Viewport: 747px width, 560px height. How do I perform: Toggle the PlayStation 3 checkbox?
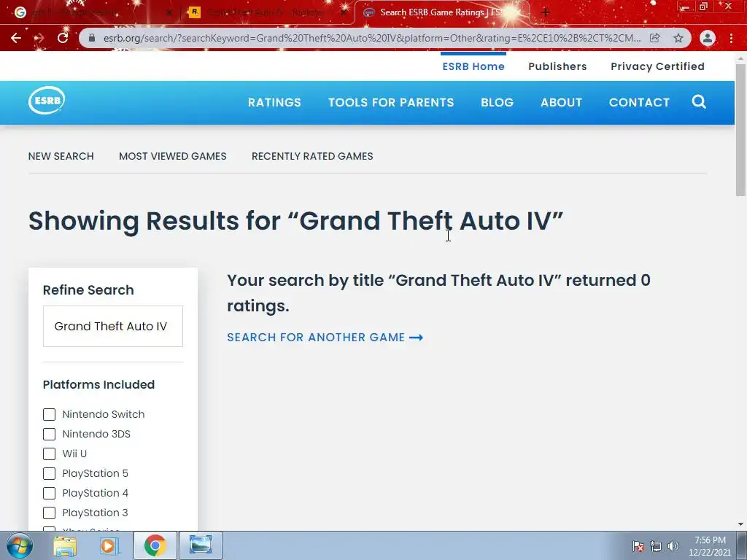pyautogui.click(x=49, y=513)
